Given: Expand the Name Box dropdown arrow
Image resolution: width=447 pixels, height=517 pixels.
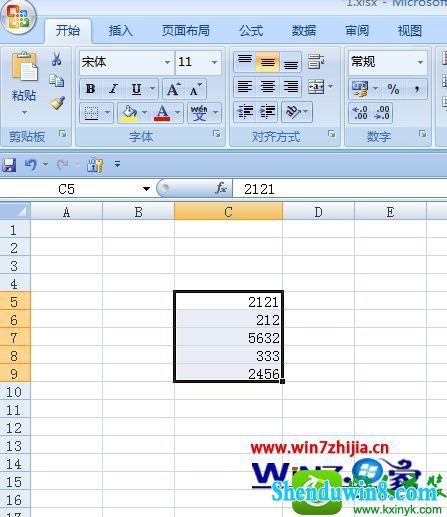Looking at the screenshot, I should point(146,189).
